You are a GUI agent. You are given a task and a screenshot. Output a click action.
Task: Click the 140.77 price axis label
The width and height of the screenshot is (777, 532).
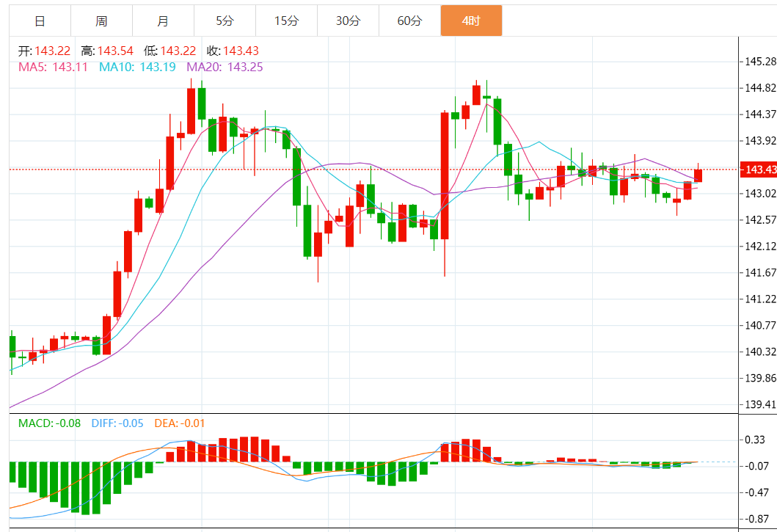pos(760,325)
